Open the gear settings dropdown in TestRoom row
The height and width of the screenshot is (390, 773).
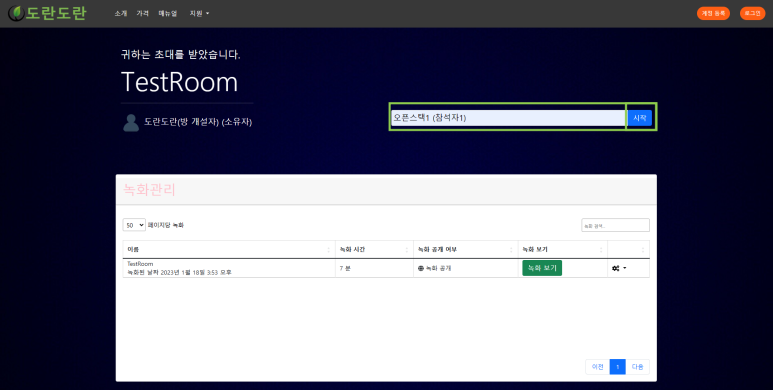619,268
